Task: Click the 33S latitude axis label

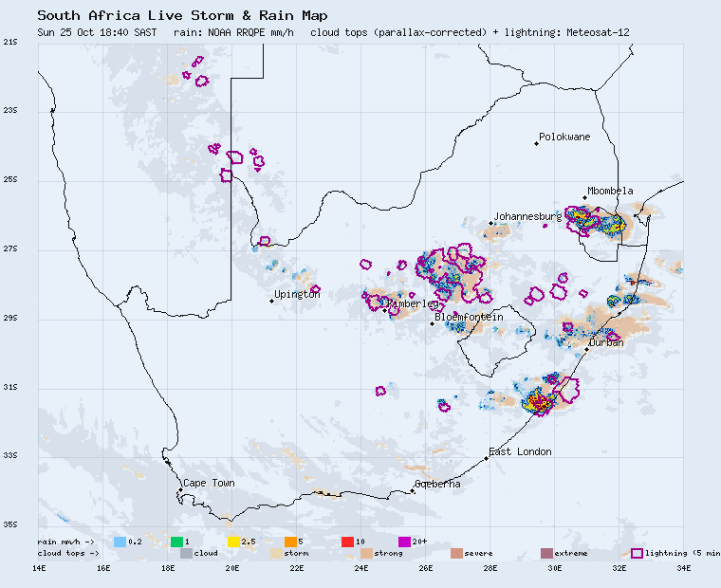Action: click(x=10, y=455)
